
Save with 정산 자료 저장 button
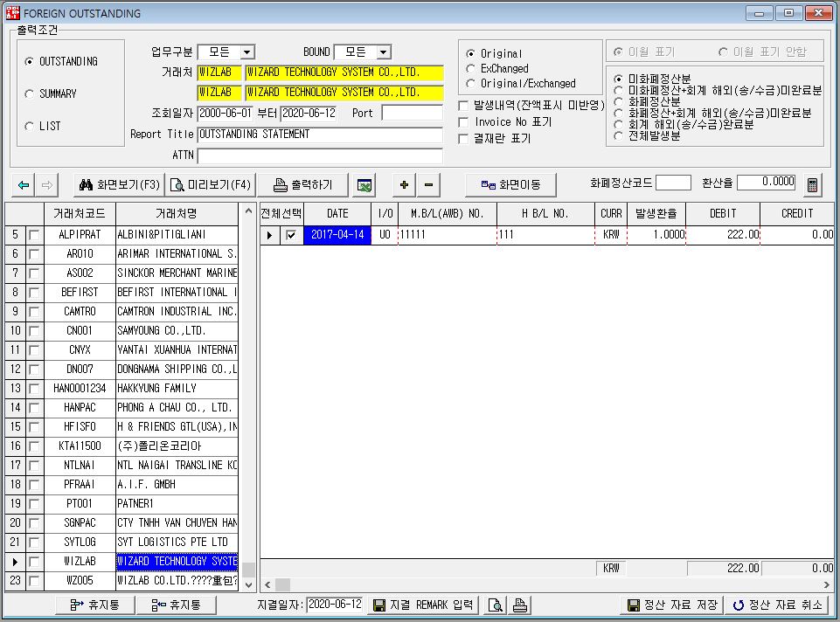click(672, 605)
